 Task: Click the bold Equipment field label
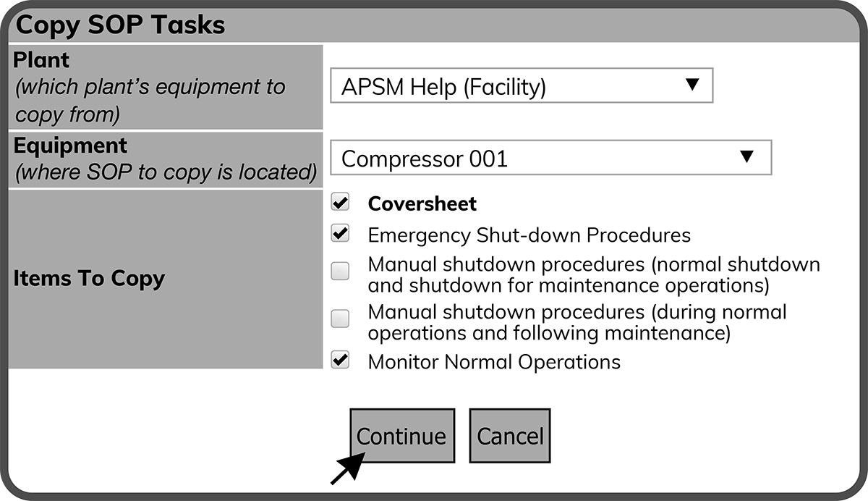tap(70, 146)
